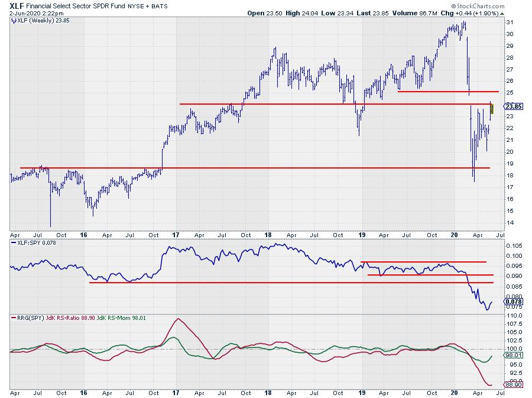
Task: Click the StockCharts.com copyright text
Action: click(478, 6)
